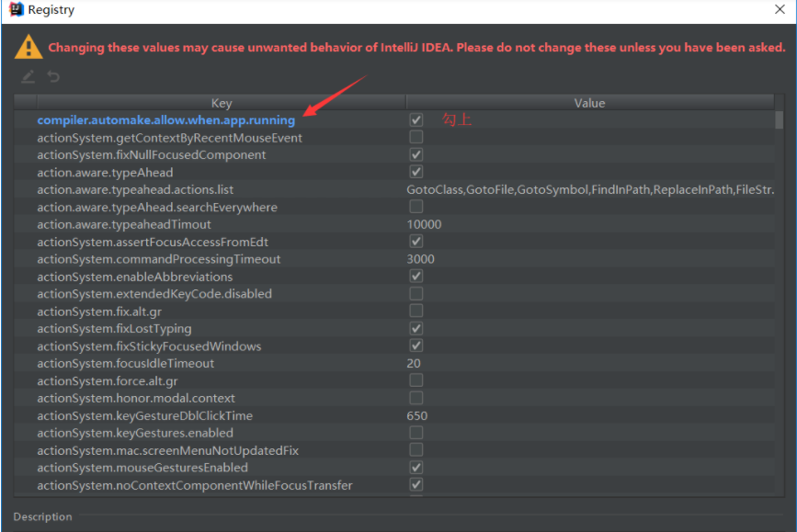Screen dimensions: 797x532
Task: Click the 20 value cell
Action: (x=414, y=364)
